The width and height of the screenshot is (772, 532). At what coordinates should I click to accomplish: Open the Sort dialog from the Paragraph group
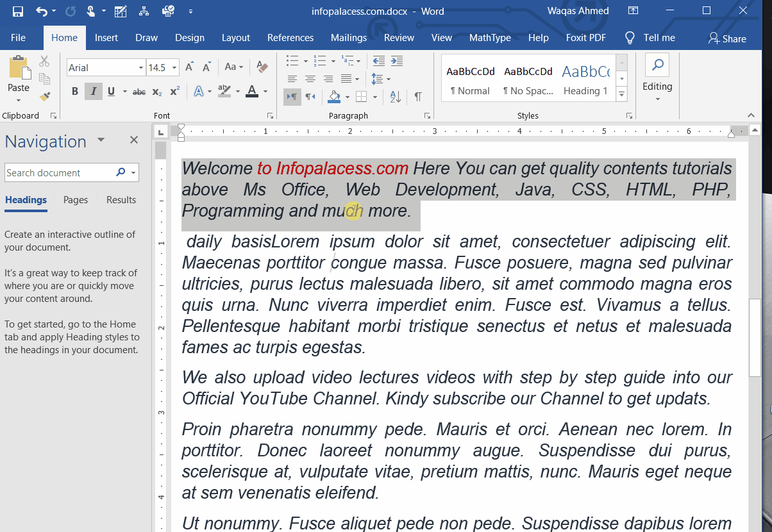coord(394,96)
